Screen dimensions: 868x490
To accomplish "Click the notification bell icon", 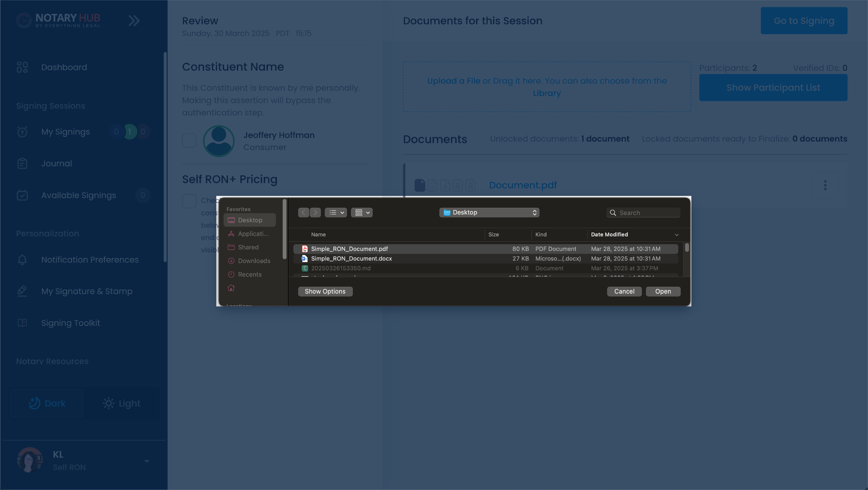I will point(22,260).
